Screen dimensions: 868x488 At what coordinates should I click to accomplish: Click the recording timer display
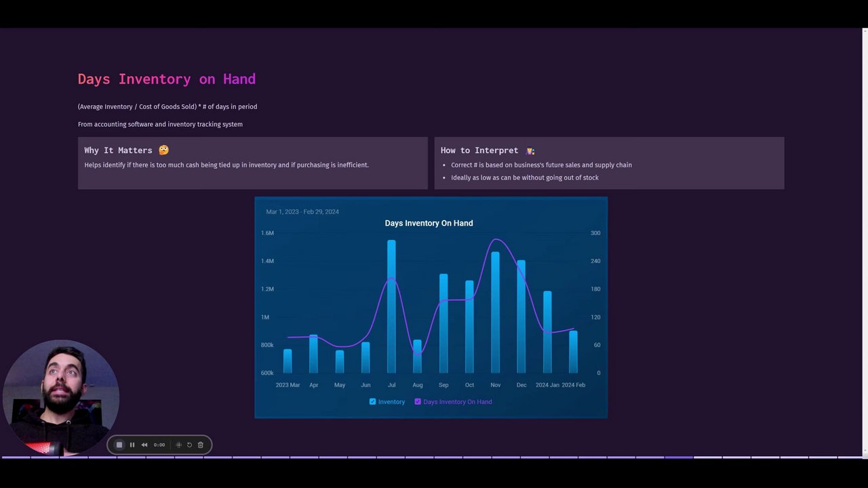[x=159, y=445]
